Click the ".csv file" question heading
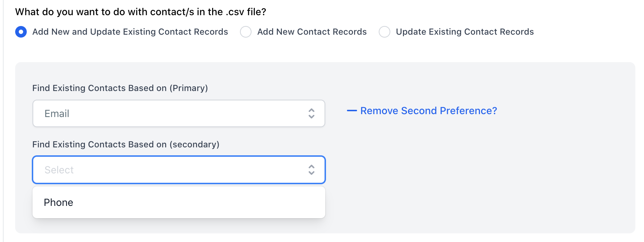This screenshot has height=242, width=644. [x=141, y=12]
